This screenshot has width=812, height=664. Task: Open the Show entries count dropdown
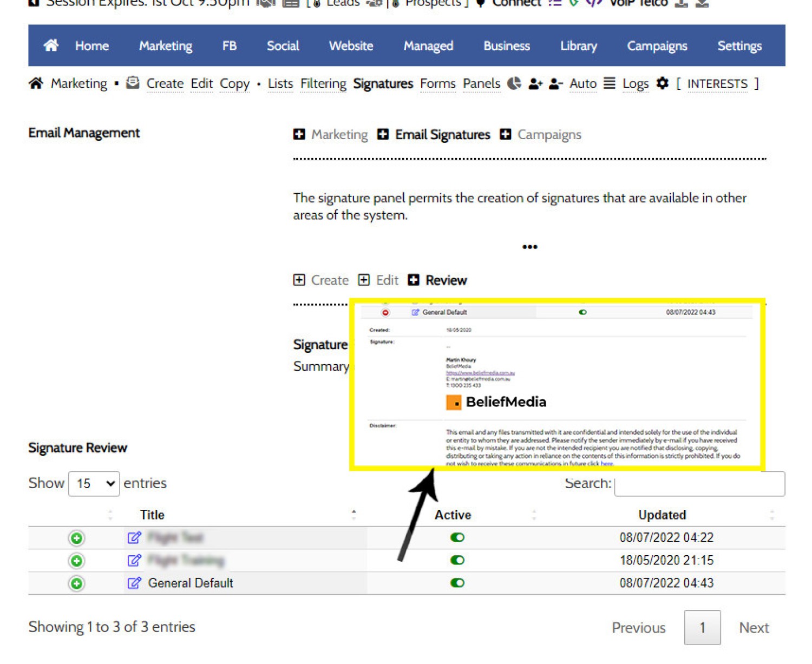(x=94, y=483)
